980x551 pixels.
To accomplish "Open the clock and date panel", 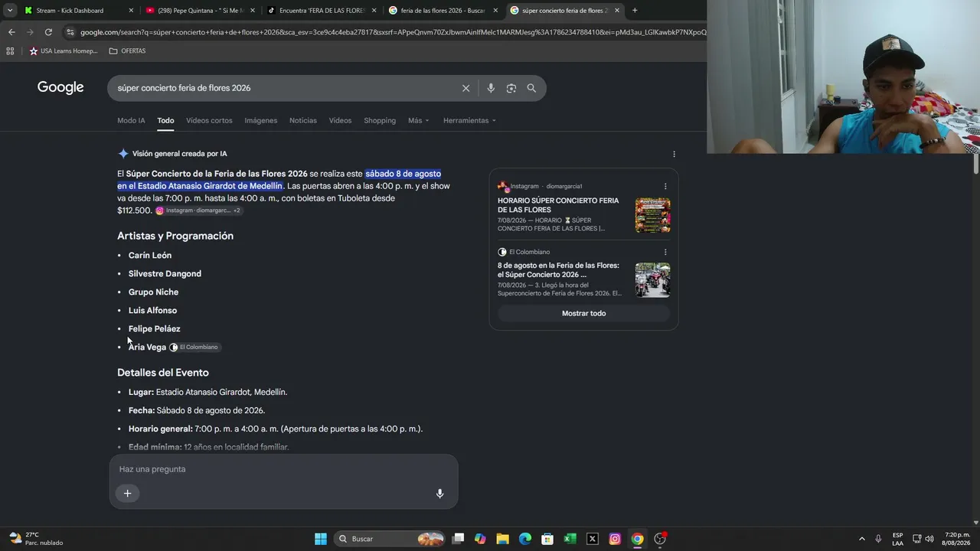I will (957, 539).
